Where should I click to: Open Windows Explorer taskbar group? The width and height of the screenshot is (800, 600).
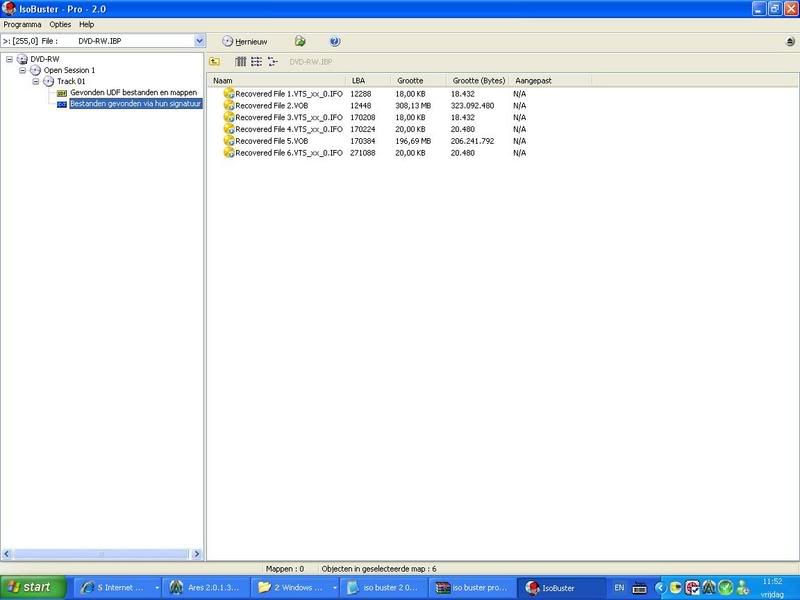point(296,588)
